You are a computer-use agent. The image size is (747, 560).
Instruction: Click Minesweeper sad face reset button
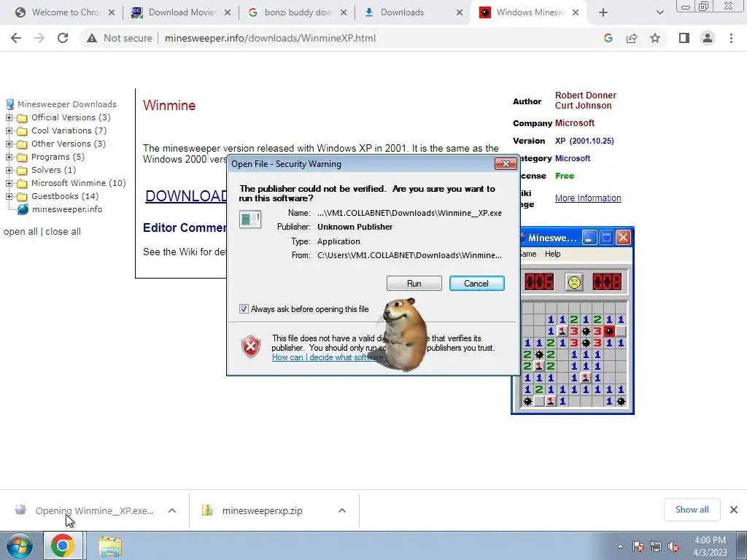(x=574, y=282)
